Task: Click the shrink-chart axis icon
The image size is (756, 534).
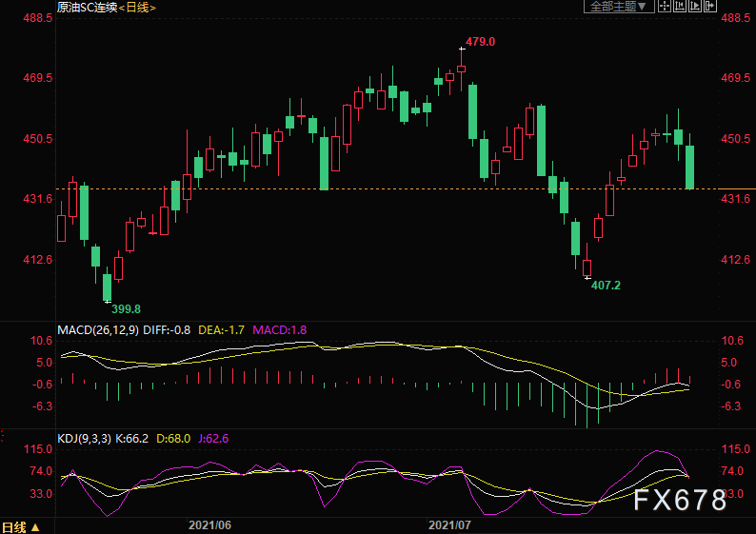Action: [x=680, y=6]
